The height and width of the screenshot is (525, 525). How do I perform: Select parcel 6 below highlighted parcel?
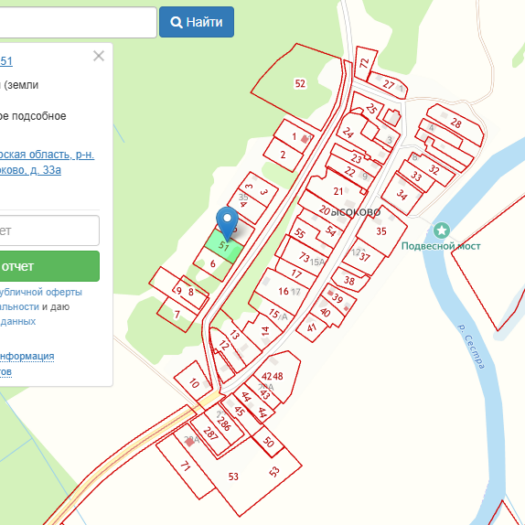click(x=213, y=264)
